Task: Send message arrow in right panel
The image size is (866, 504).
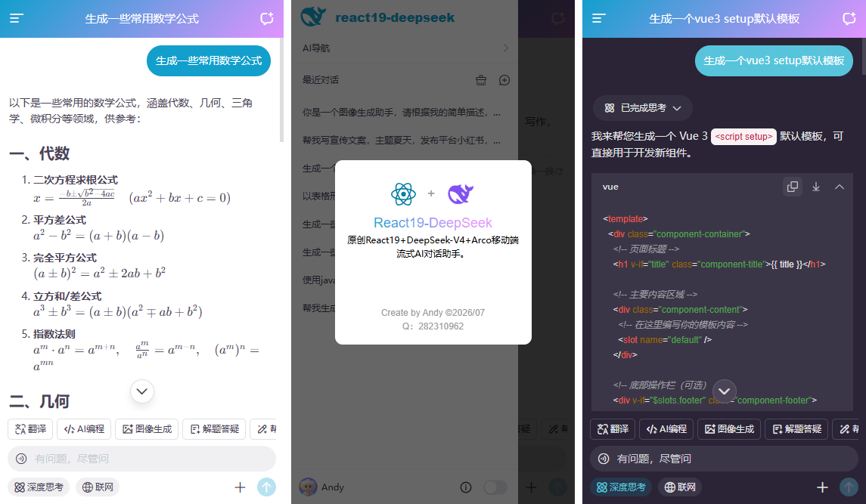Action: pos(849,487)
